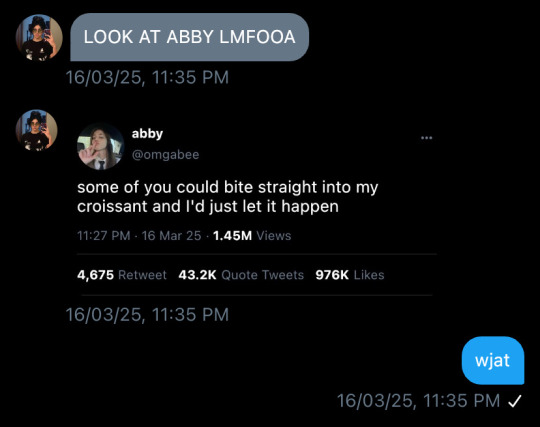Select timestamp below the shared tweet card

pos(147,315)
